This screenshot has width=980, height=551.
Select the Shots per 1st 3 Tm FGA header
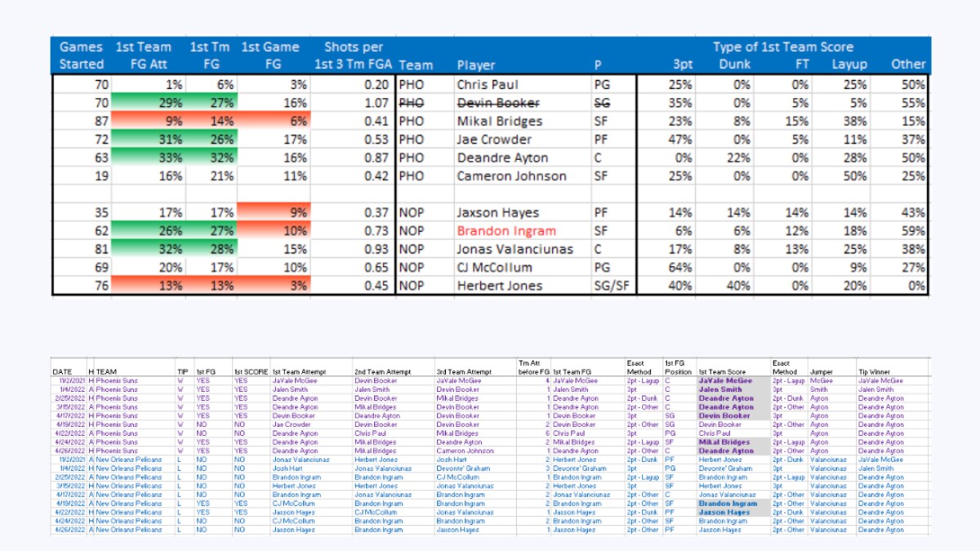point(353,56)
